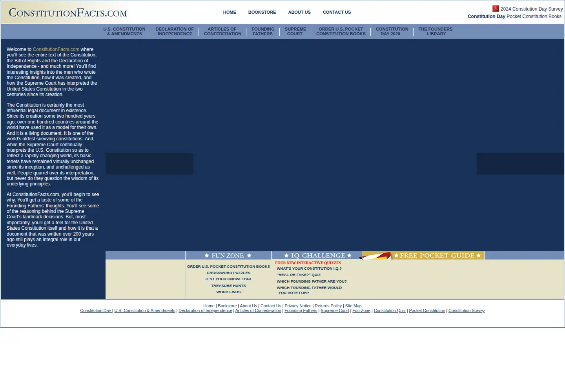Screen dimensions: 565x392
Task: Open Order U.S. Pocket Constitution Books tab
Action: click(x=341, y=31)
